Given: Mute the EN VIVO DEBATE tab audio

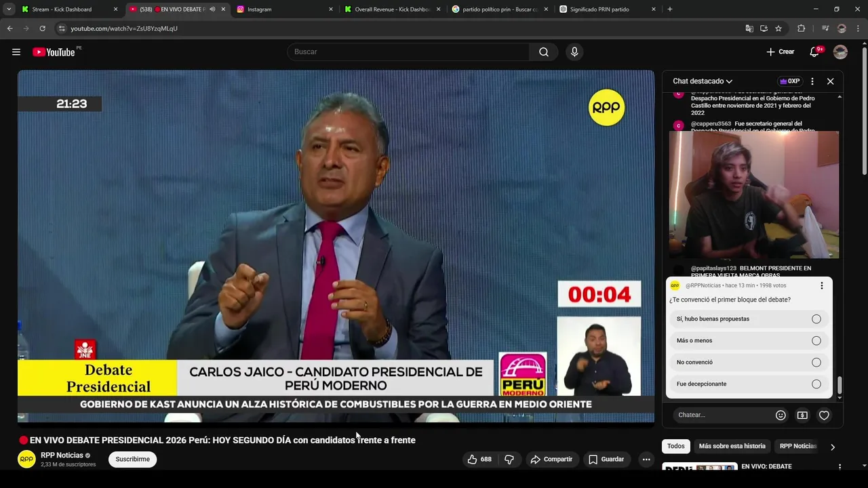Looking at the screenshot, I should coord(212,9).
